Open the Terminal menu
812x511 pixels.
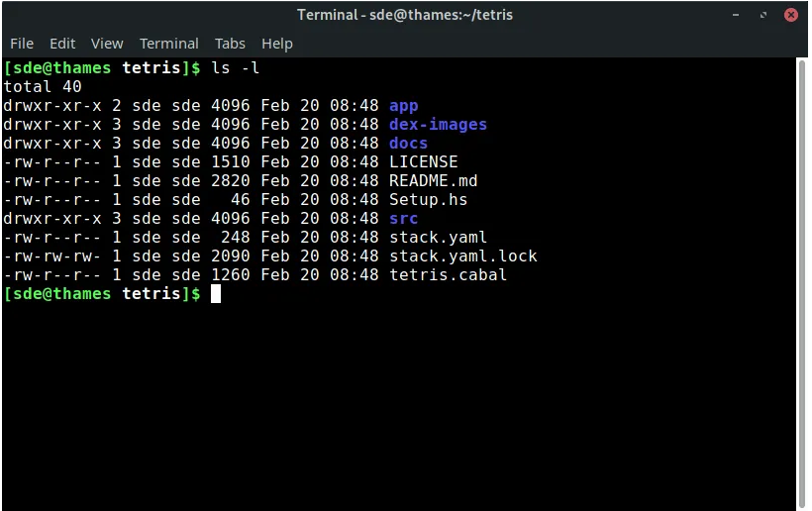pos(168,44)
